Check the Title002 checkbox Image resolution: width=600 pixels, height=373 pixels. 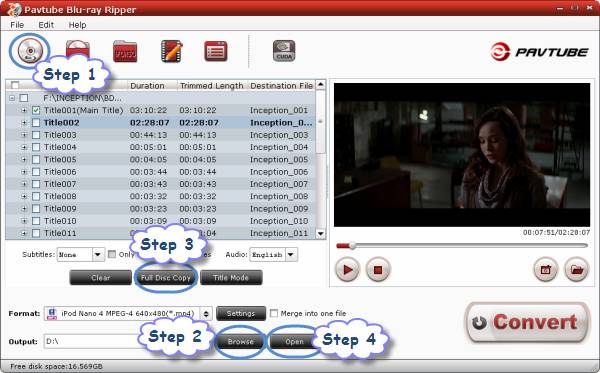click(x=36, y=123)
